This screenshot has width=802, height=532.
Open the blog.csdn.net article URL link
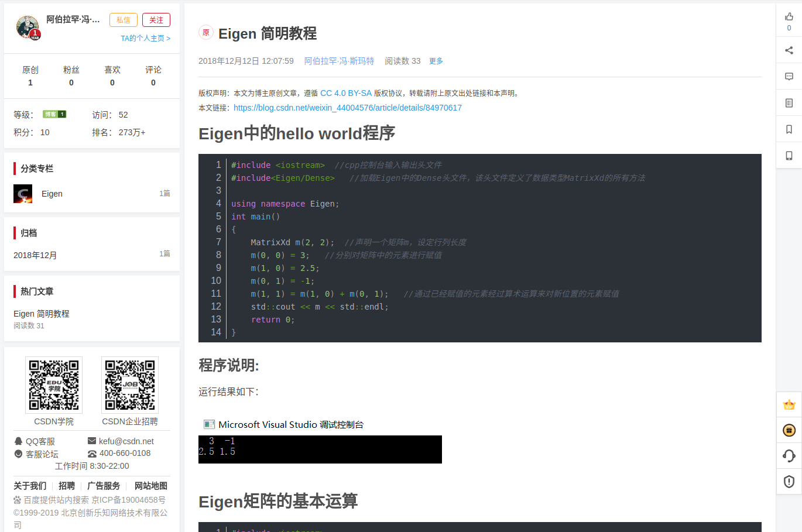tap(348, 108)
